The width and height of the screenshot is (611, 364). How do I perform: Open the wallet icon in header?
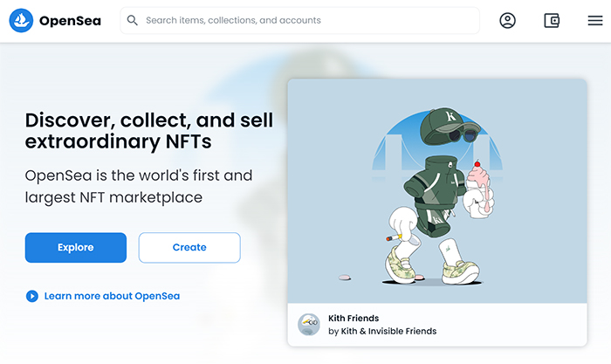click(x=552, y=20)
